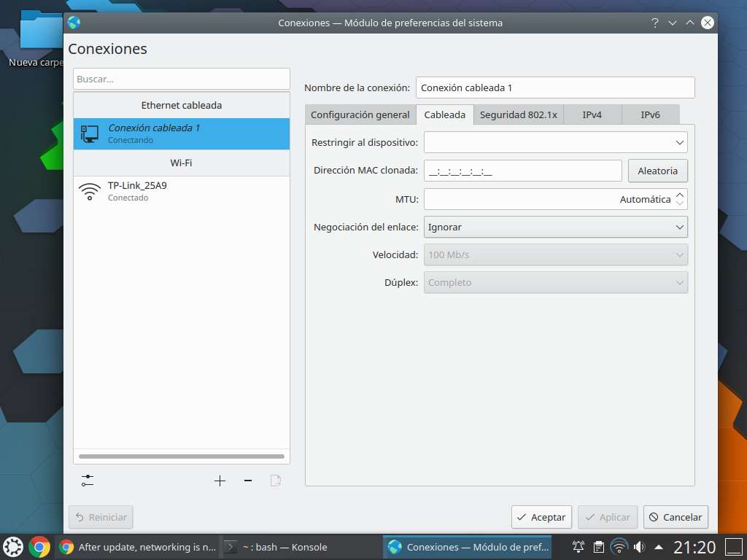Viewport: 747px width, 560px height.
Task: Click the minus icon to remove connection
Action: point(248,481)
